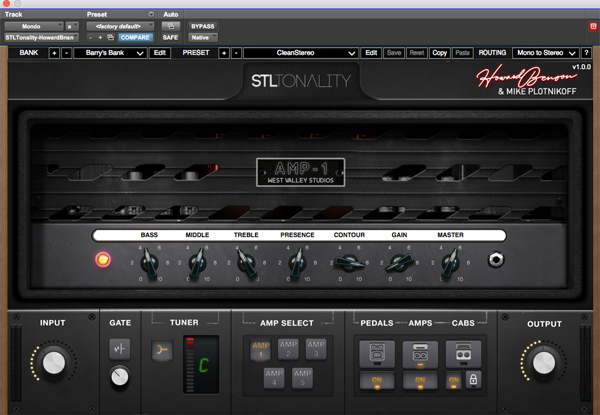Click next preset plus in Pro Tools header

(100, 37)
